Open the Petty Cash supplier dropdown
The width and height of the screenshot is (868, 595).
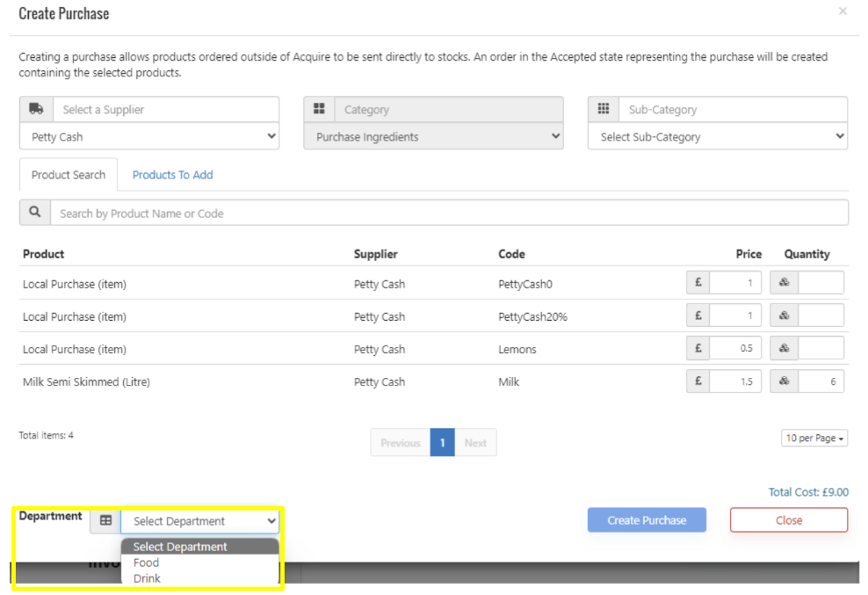[x=149, y=137]
